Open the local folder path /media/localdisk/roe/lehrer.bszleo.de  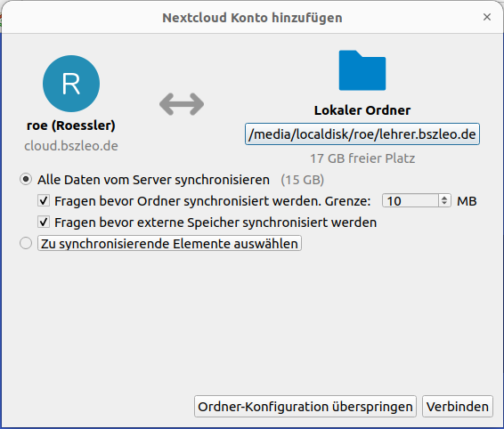click(362, 134)
